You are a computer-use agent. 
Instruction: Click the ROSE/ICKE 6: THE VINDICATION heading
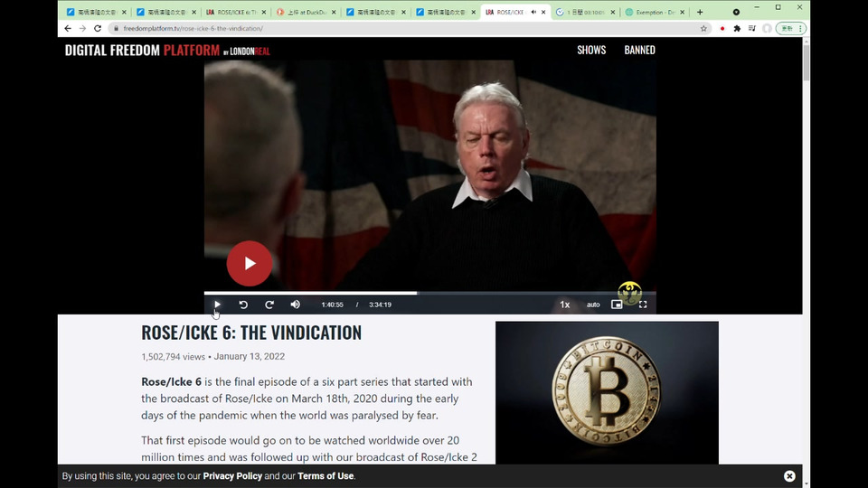[x=251, y=333]
